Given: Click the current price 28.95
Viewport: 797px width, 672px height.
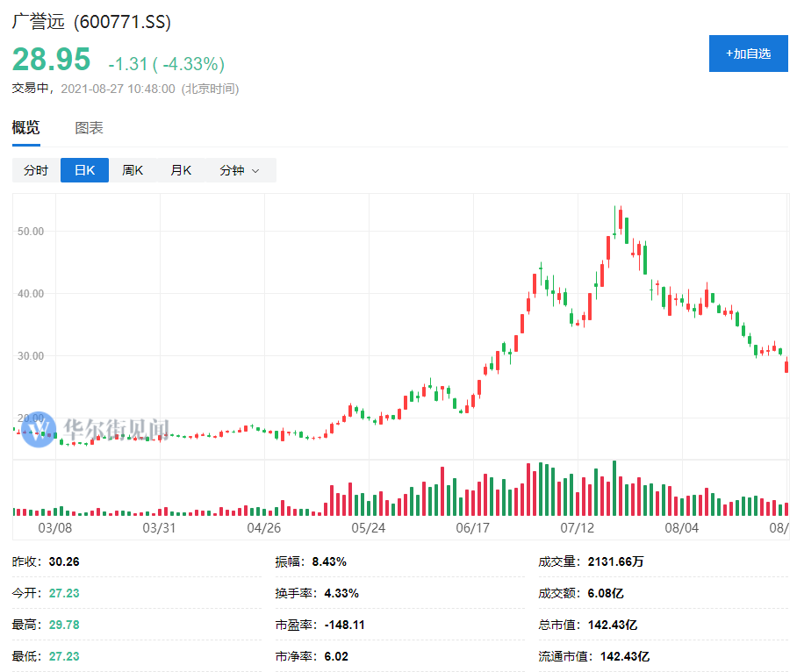Looking at the screenshot, I should pos(51,60).
